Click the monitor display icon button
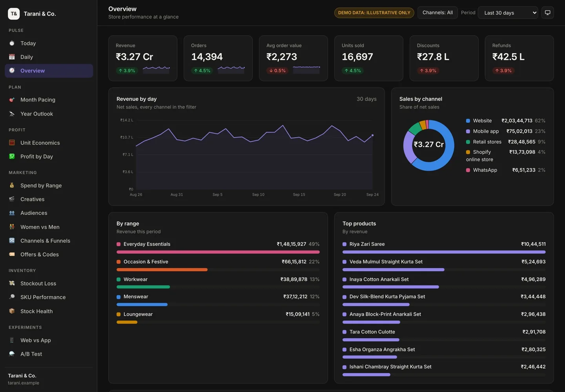The height and width of the screenshot is (392, 565). pos(547,13)
